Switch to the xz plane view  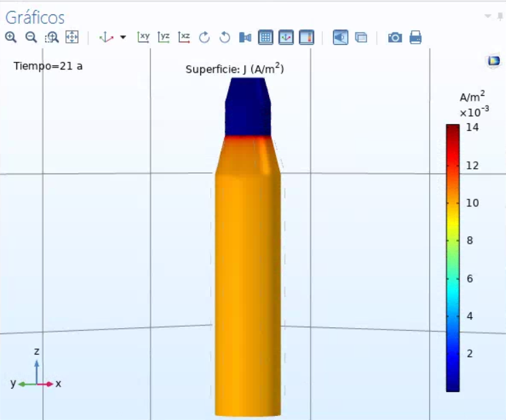point(185,37)
